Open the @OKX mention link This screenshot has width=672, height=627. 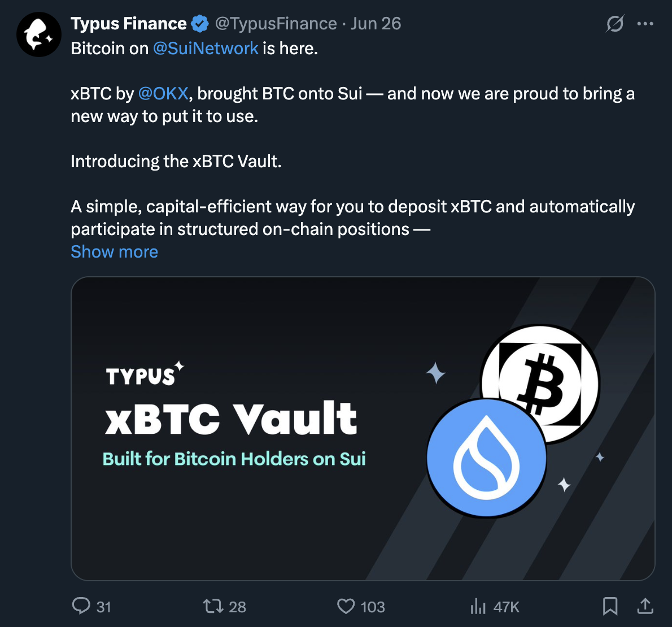pos(163,94)
